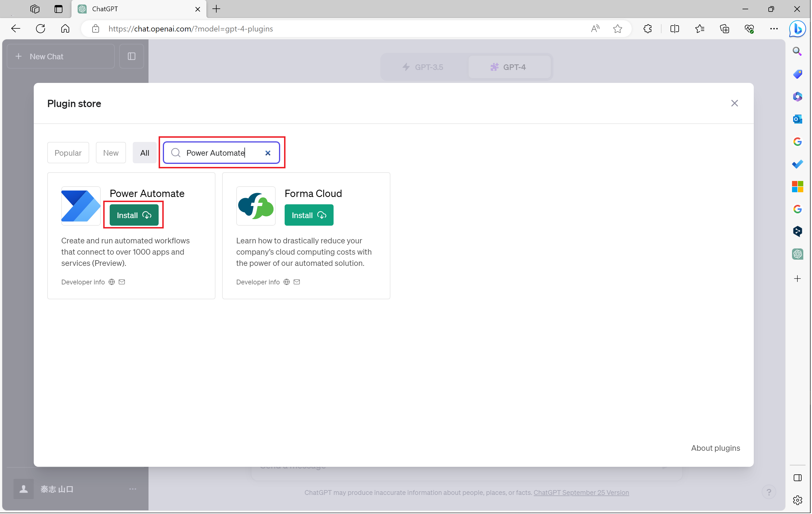Open Edge sidebar Shopping tag
Viewport: 812px width, 514px height.
click(x=797, y=74)
